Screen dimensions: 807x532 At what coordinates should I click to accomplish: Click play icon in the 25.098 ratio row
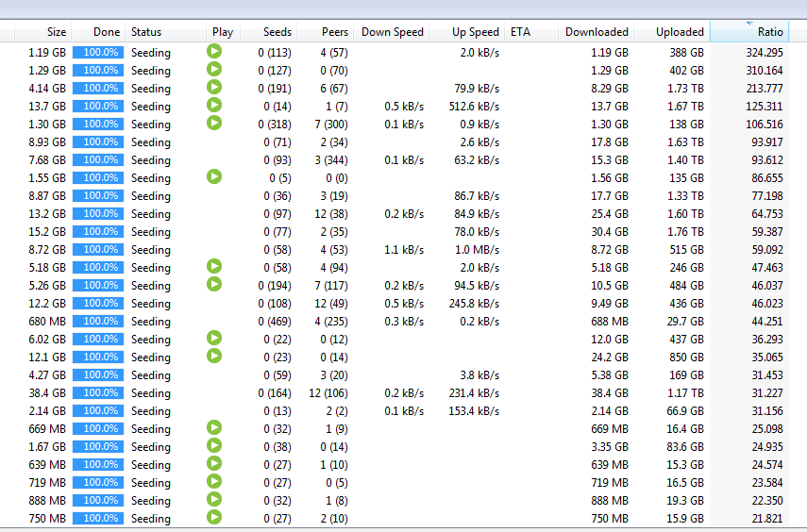tap(214, 427)
